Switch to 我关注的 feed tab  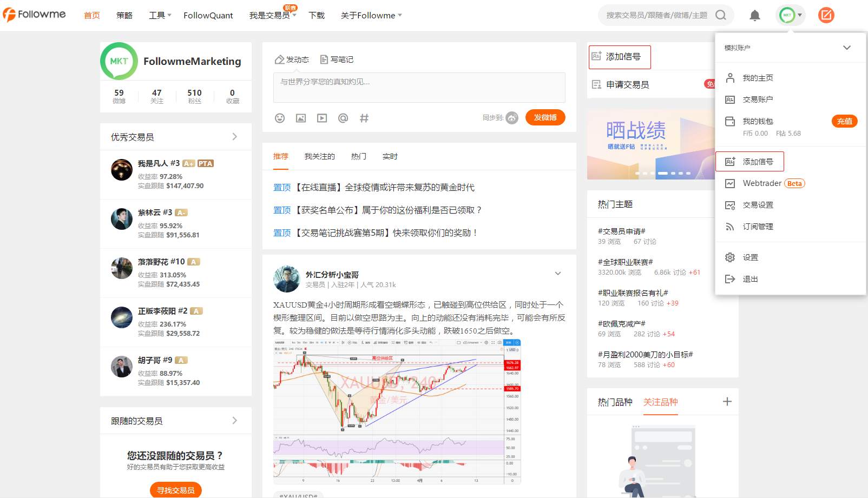[x=320, y=156]
